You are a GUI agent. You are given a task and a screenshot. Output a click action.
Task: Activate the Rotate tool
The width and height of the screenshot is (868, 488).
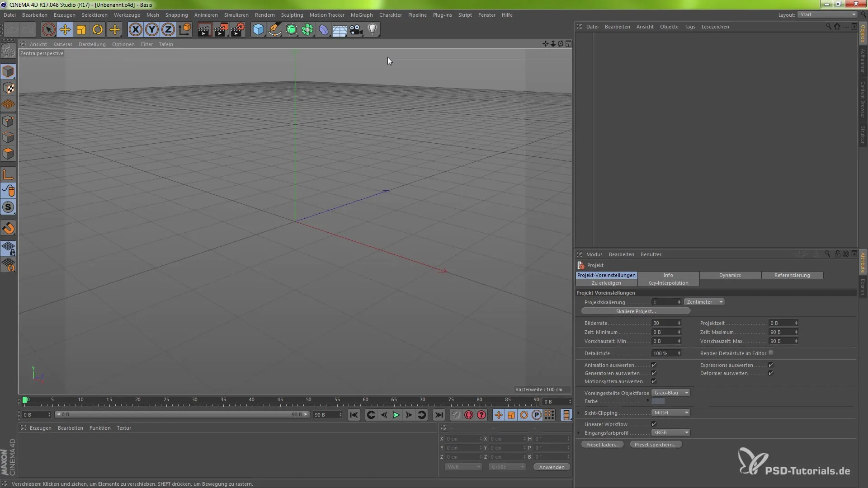[98, 30]
